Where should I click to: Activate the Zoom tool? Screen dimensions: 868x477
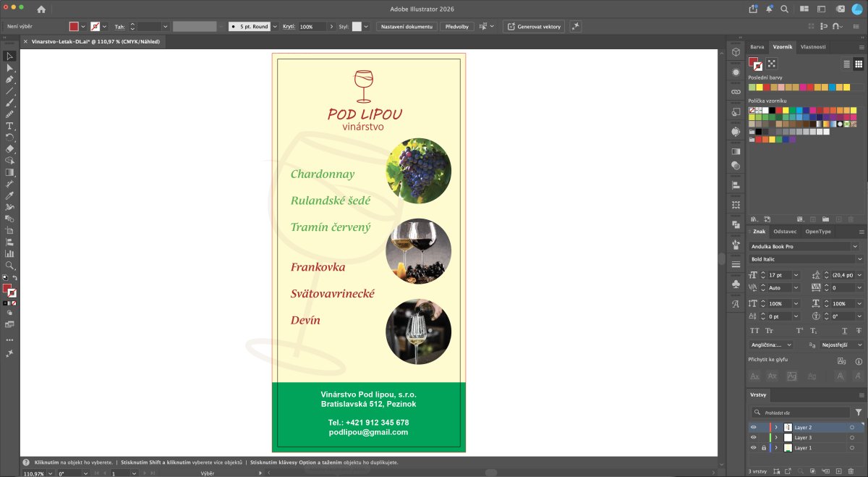click(x=10, y=265)
